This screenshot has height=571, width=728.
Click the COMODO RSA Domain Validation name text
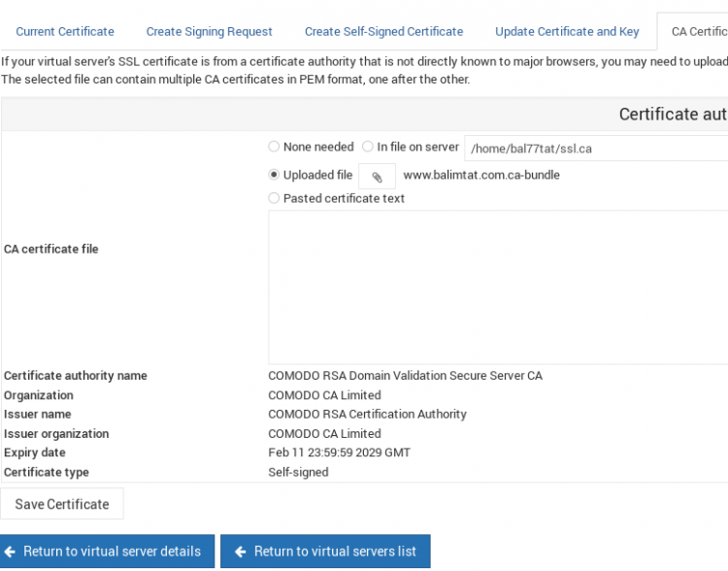point(405,376)
